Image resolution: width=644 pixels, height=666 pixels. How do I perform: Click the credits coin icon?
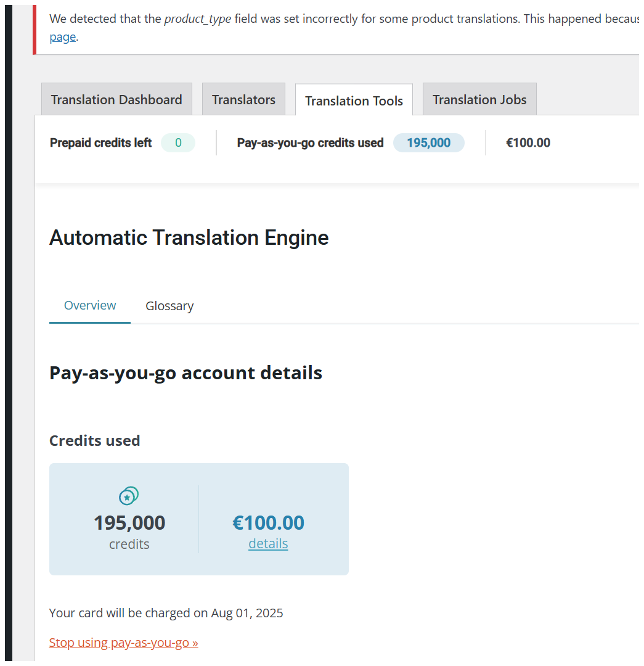[x=129, y=496]
